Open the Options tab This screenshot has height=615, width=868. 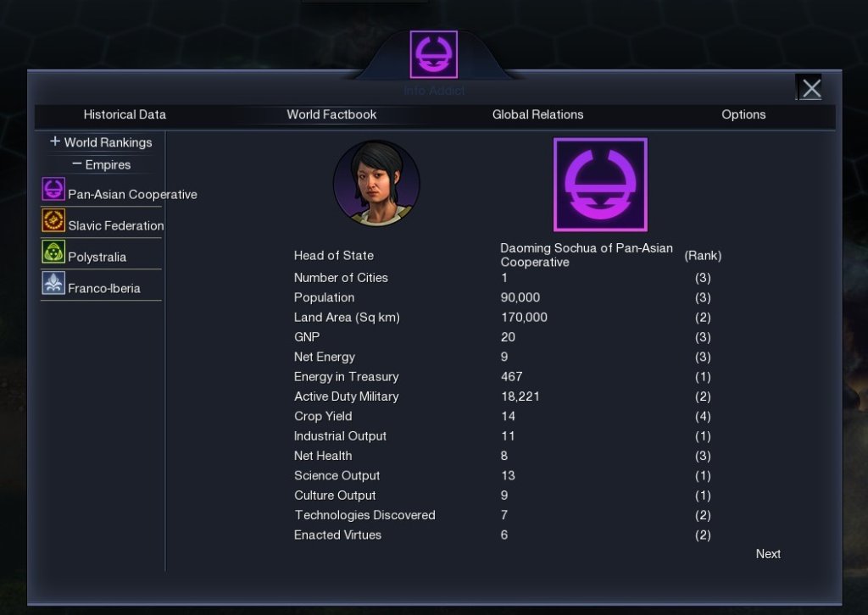[743, 114]
